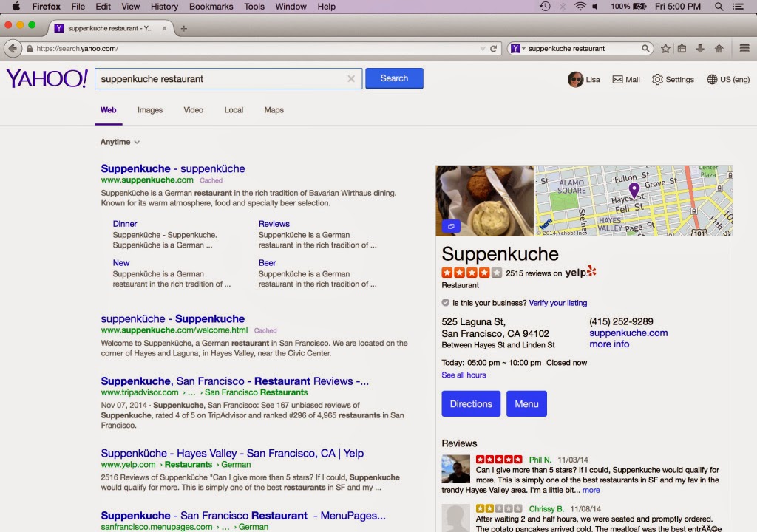Click See all hours link
The height and width of the screenshot is (532, 757).
click(x=464, y=375)
